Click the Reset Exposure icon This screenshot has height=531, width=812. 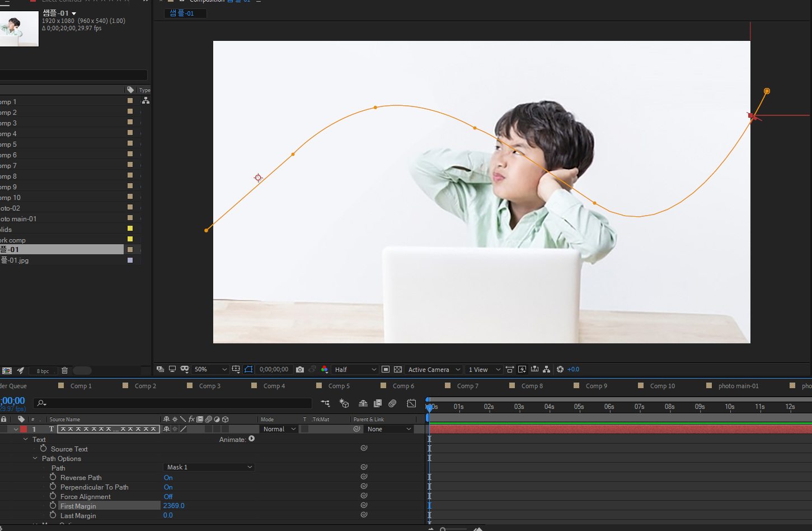(560, 370)
